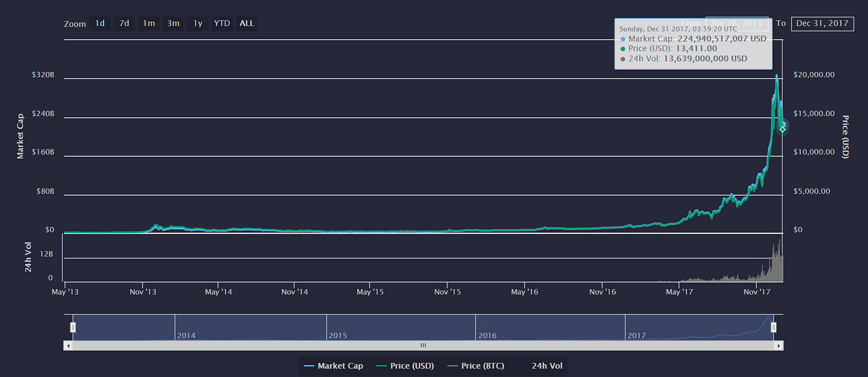
Task: Set chart zoom to 3m
Action: (173, 24)
